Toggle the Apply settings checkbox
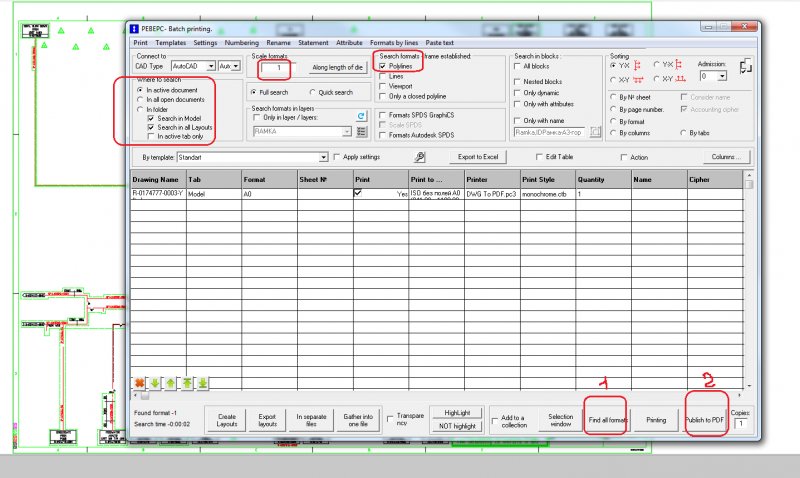 pyautogui.click(x=337, y=157)
